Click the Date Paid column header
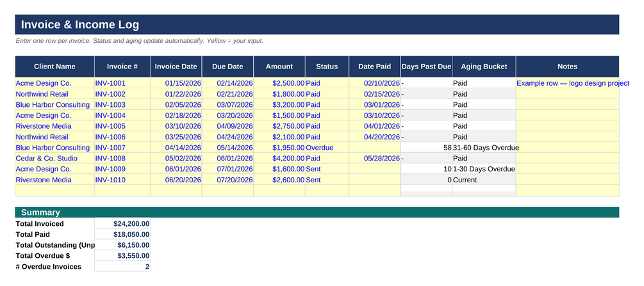This screenshot has width=644, height=286. 375,67
